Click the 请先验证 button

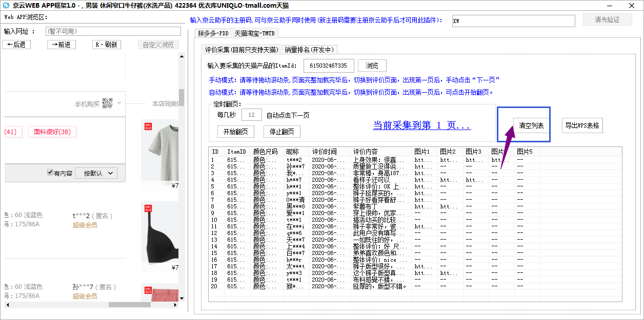(x=607, y=20)
